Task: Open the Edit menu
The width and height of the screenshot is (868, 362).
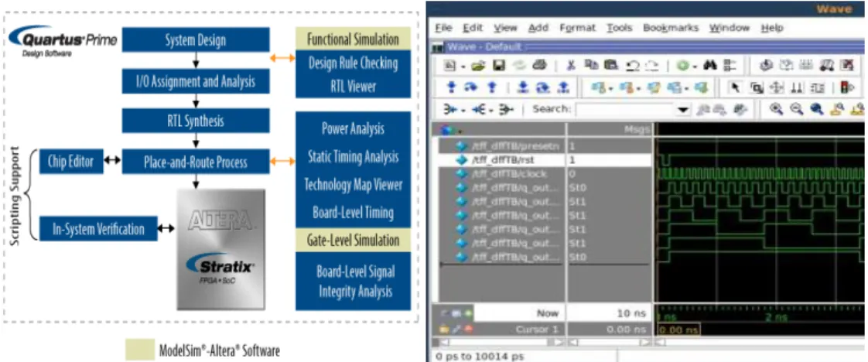Action: click(472, 28)
